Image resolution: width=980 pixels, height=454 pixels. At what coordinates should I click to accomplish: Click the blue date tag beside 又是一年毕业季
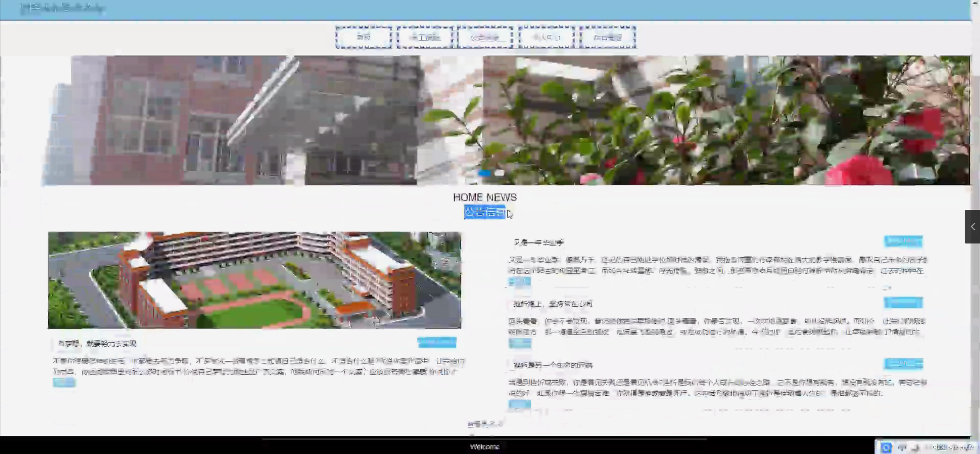[x=903, y=241]
